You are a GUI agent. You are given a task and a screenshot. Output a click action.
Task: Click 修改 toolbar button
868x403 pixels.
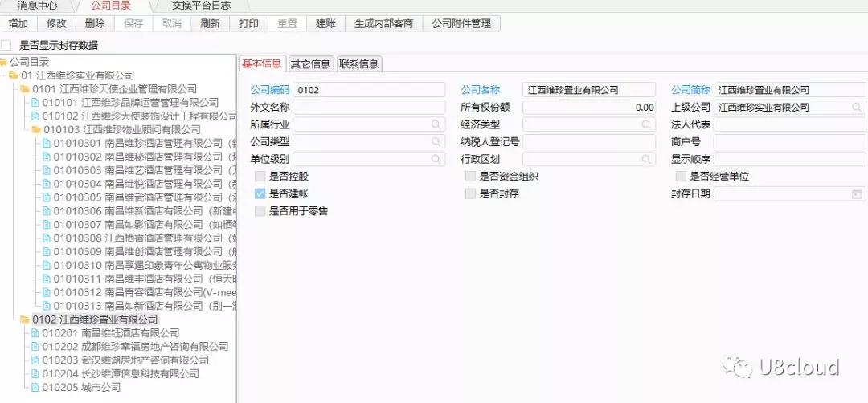point(56,23)
